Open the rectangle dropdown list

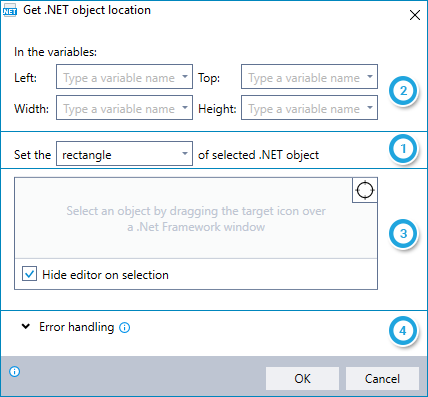tap(124, 154)
